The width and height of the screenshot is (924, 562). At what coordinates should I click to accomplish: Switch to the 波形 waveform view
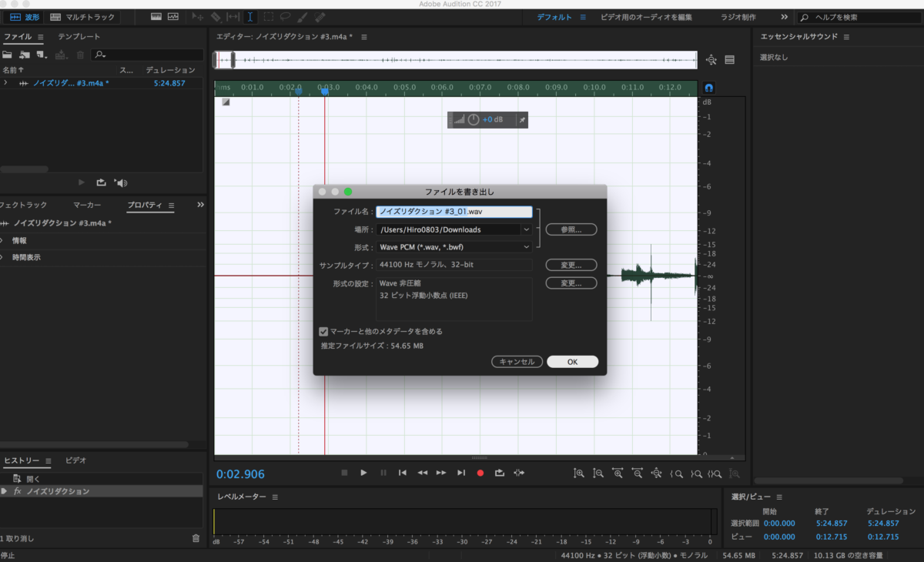click(25, 16)
